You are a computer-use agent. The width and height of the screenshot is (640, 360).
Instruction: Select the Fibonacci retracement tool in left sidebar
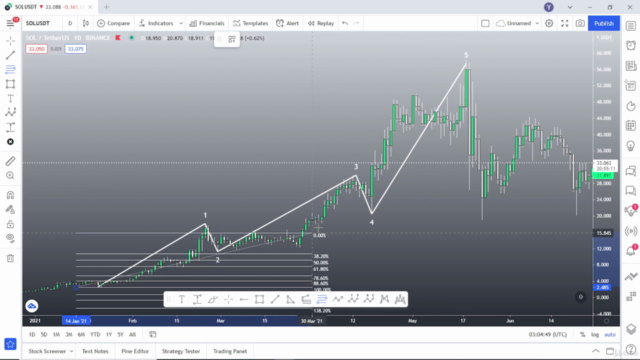10,69
